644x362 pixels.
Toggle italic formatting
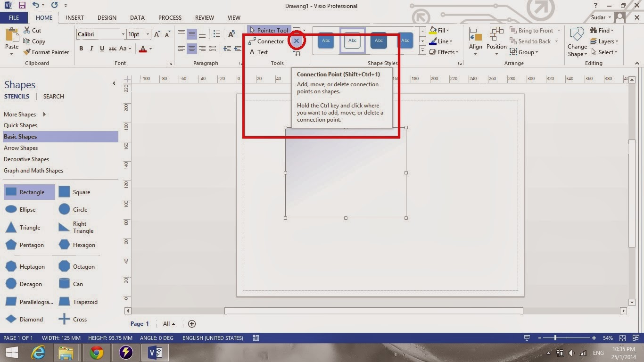tap(91, 48)
